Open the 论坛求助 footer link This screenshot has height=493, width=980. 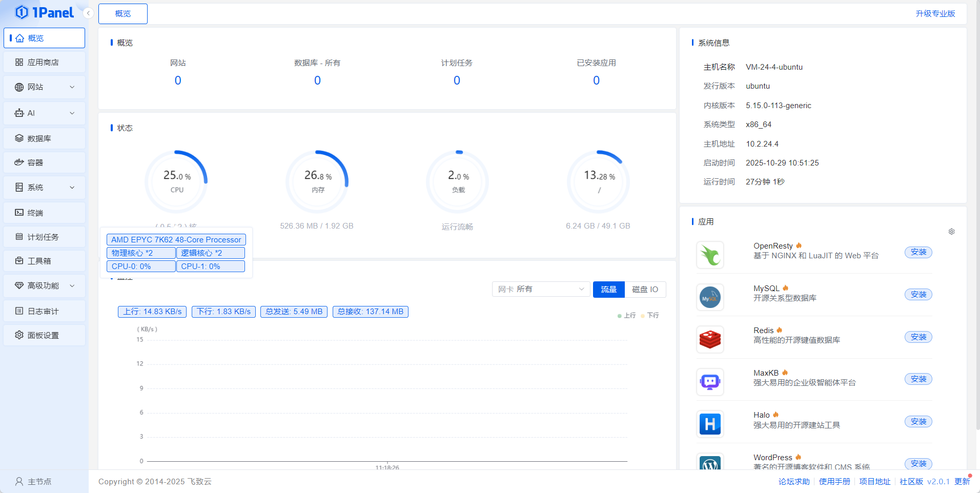coord(794,482)
